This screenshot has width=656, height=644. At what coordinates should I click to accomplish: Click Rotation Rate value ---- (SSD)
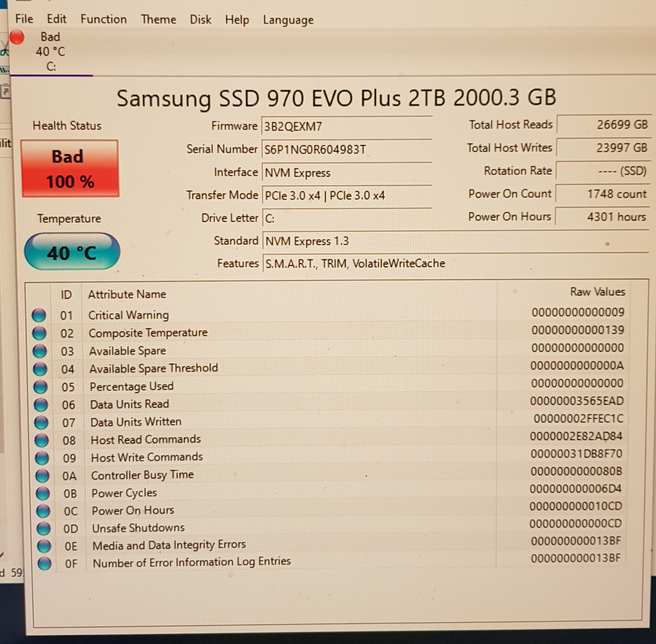603,171
